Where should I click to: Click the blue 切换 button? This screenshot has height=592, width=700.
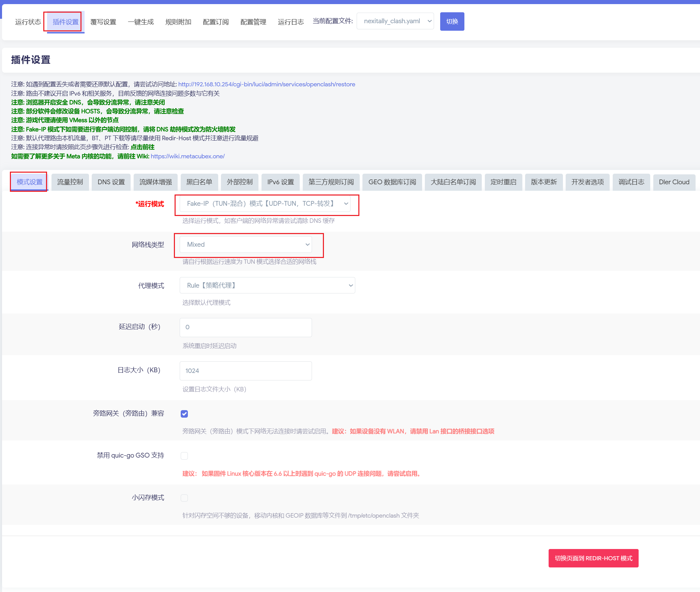coord(452,21)
